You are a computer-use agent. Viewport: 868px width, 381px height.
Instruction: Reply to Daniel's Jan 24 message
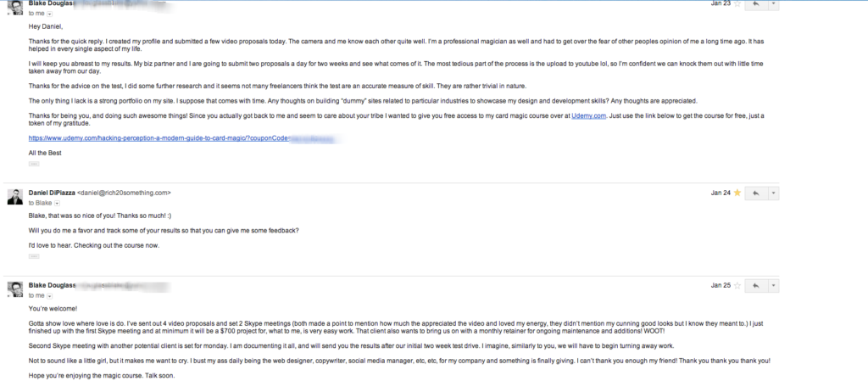754,193
